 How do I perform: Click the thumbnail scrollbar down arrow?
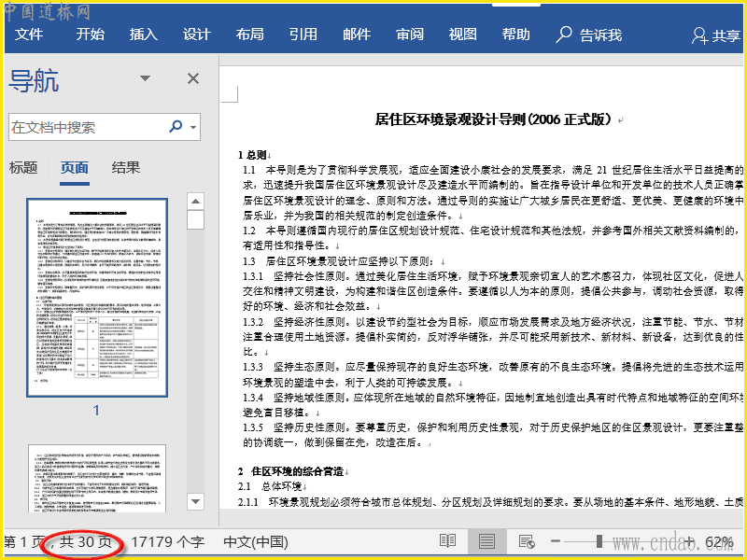tap(195, 501)
